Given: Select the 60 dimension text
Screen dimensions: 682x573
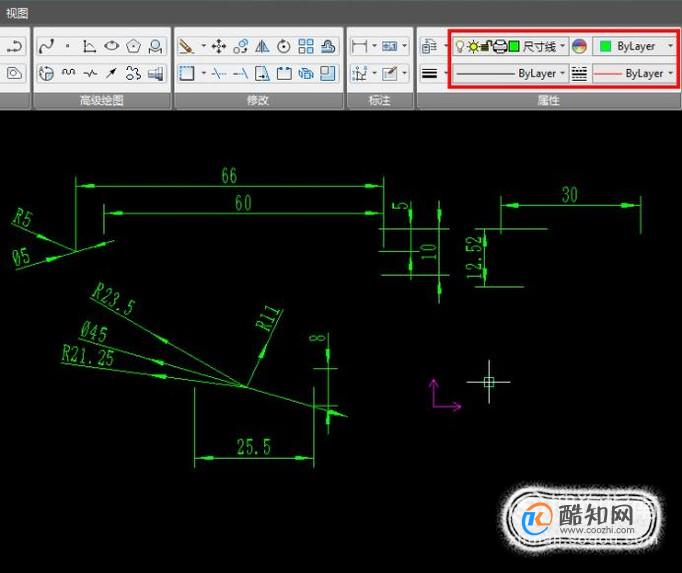Looking at the screenshot, I should tap(243, 203).
